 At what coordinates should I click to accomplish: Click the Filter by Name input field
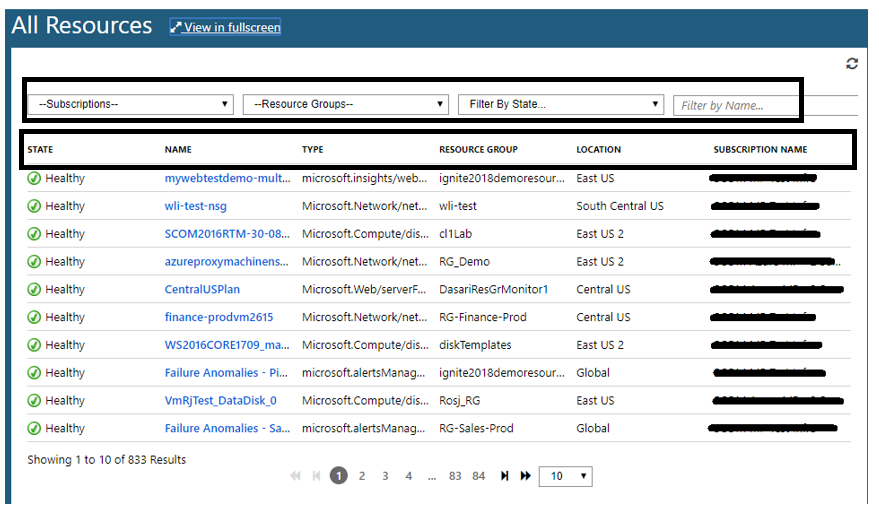765,105
